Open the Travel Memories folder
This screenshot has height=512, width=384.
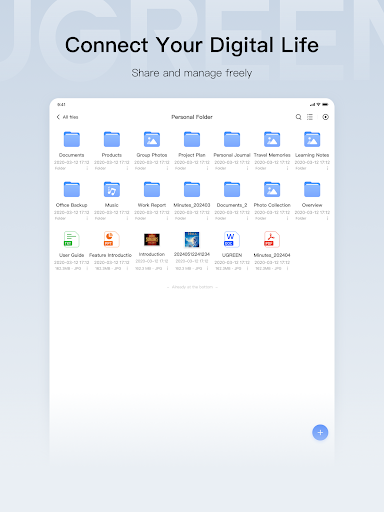point(272,139)
